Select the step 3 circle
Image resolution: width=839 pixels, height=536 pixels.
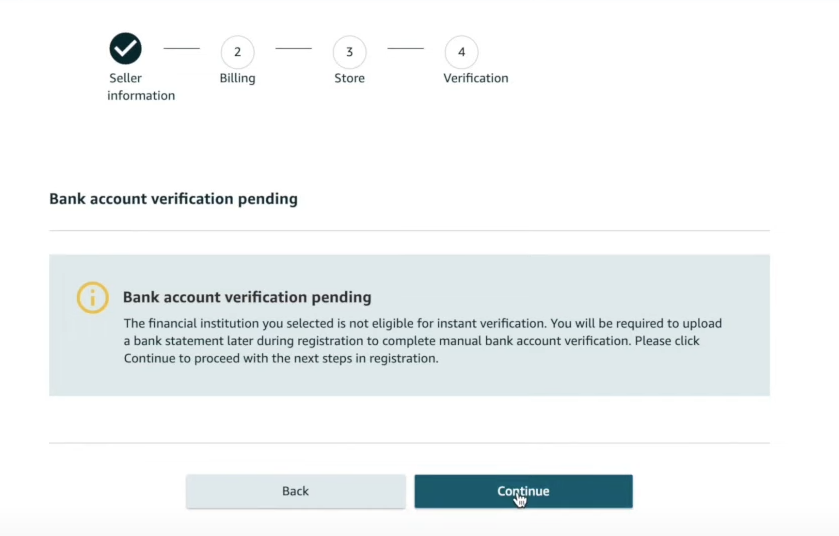(x=349, y=52)
